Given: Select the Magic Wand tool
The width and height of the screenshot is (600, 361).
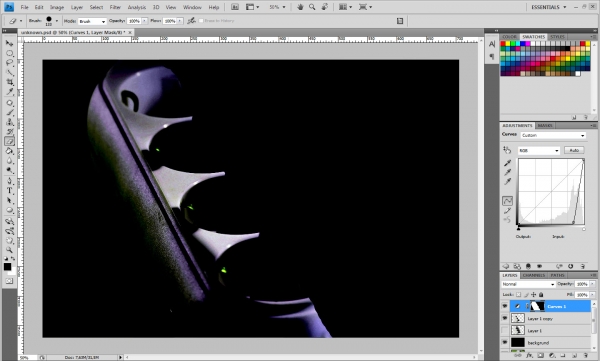Looking at the screenshot, I should point(10,72).
